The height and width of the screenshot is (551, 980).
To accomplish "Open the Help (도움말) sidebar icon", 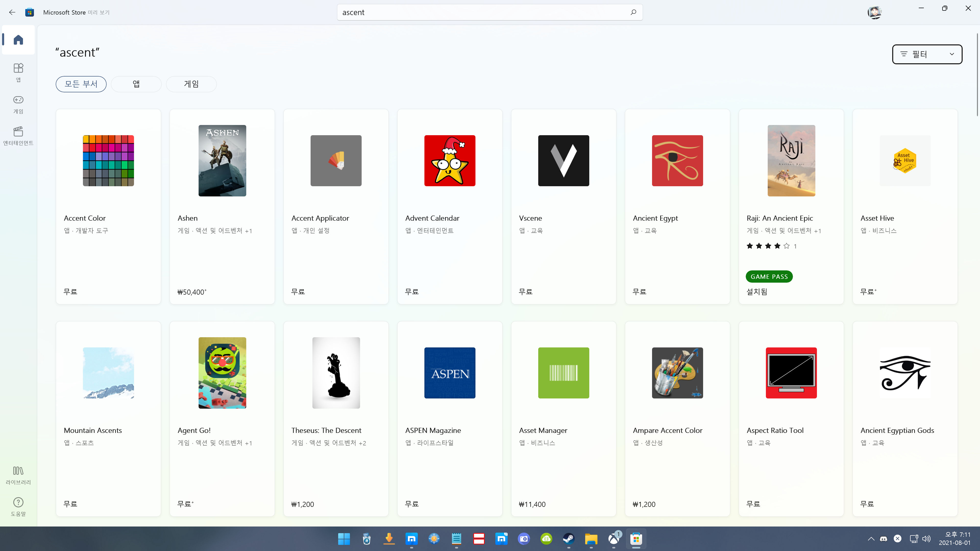I will (18, 507).
